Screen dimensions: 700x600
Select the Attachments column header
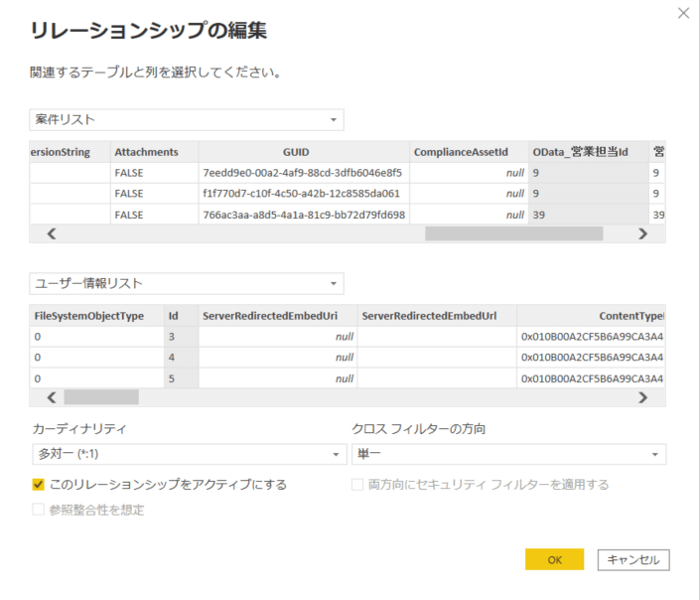click(x=155, y=152)
